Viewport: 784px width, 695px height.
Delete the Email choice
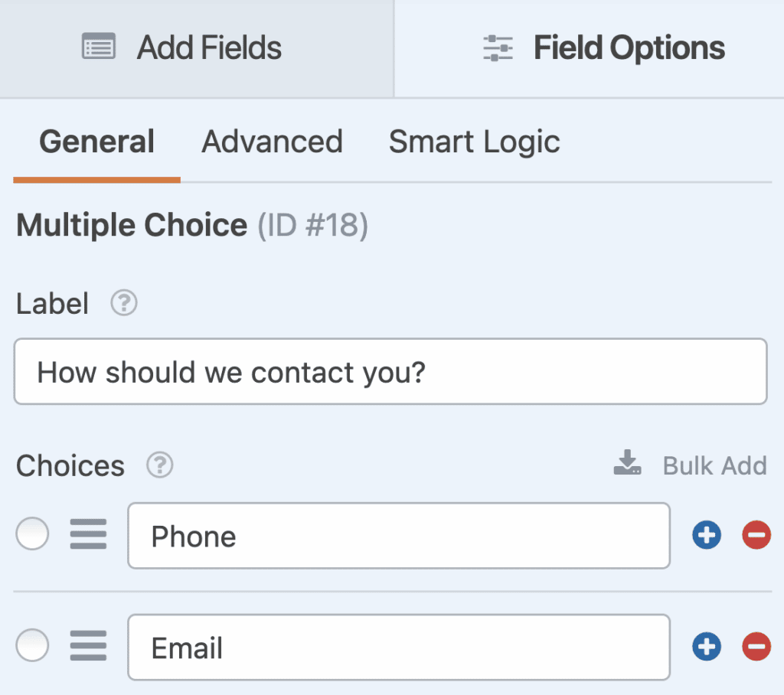pyautogui.click(x=756, y=647)
